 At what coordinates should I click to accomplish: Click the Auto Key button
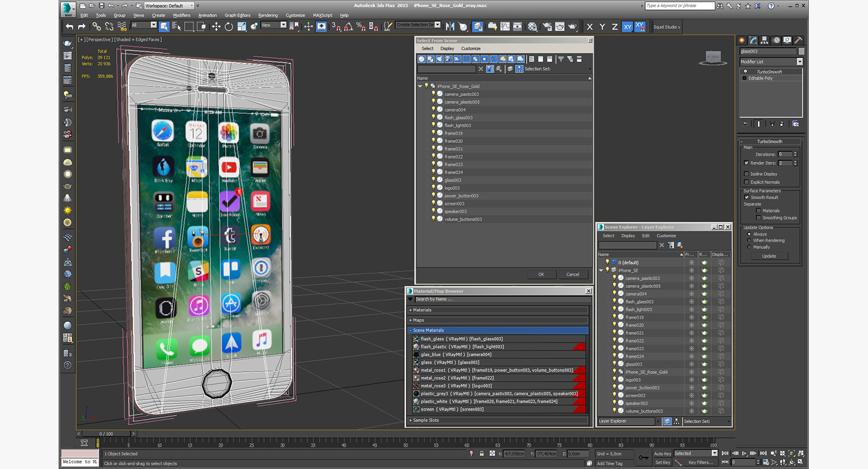663,454
